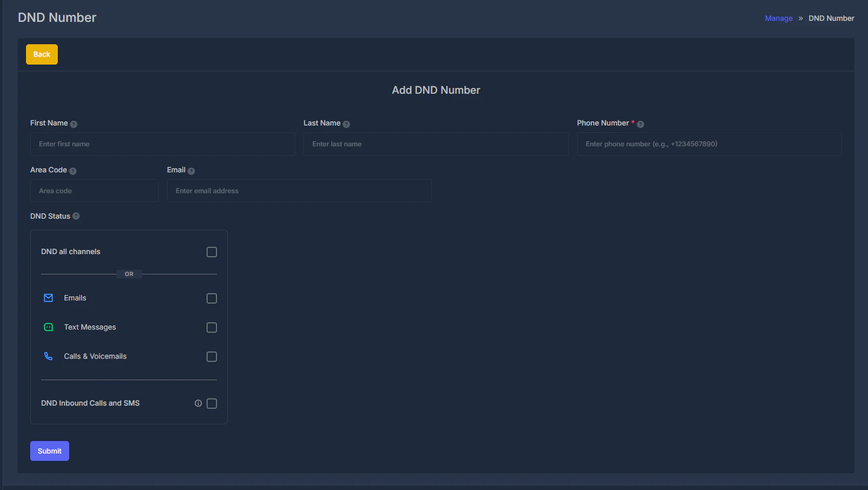Click the Enter email address field
This screenshot has width=868, height=490.
pos(299,191)
